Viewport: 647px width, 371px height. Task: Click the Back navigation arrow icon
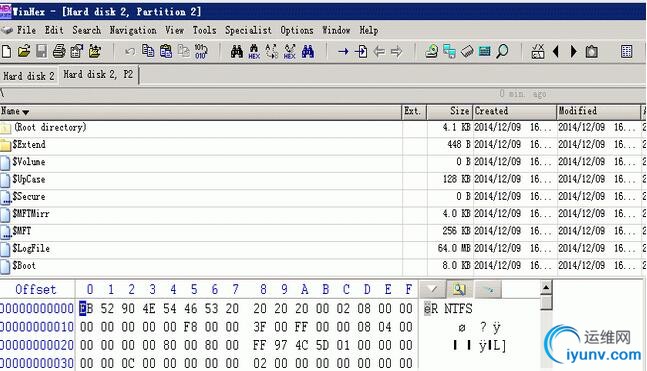(379, 52)
